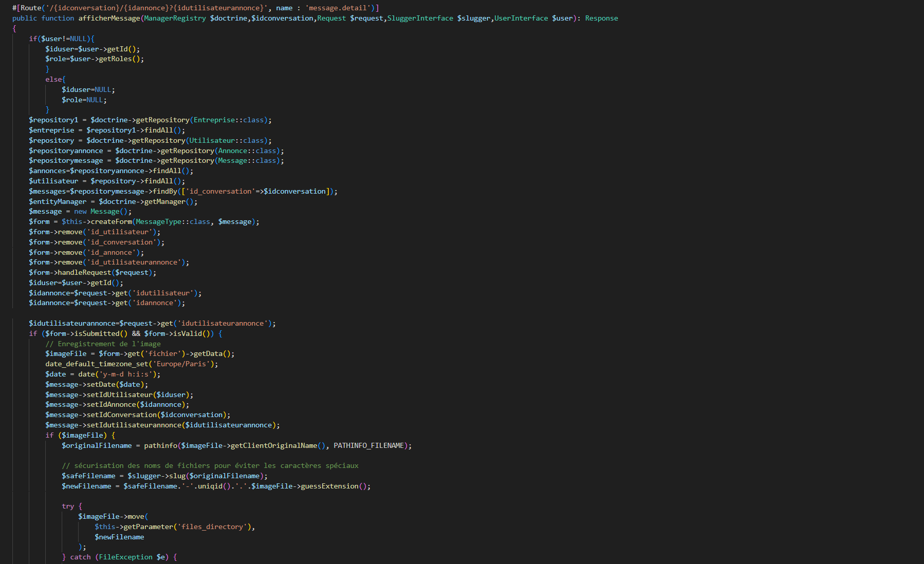924x564 pixels.
Task: Click $form->remove('id_utilisateurannonce'); line
Action: point(109,262)
